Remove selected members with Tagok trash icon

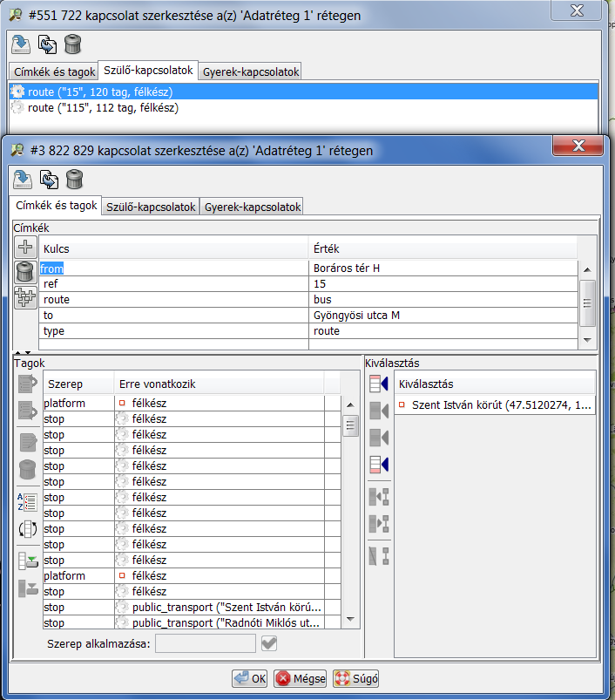coord(28,469)
